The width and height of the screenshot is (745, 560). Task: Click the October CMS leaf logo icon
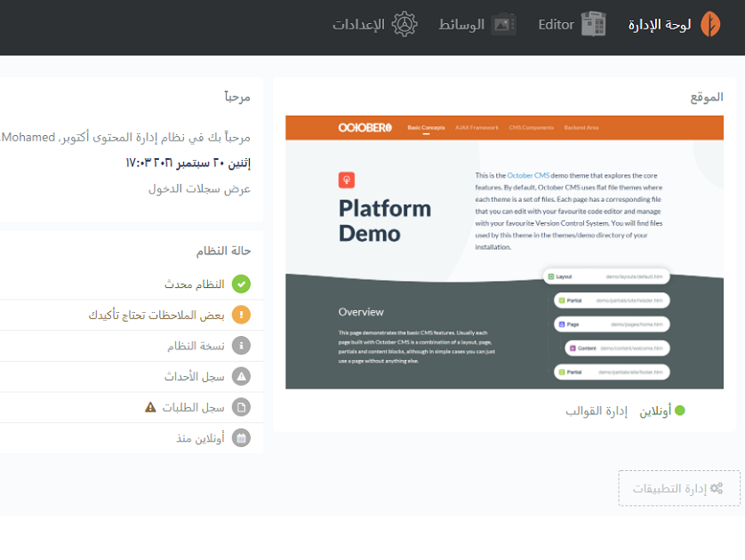click(710, 24)
